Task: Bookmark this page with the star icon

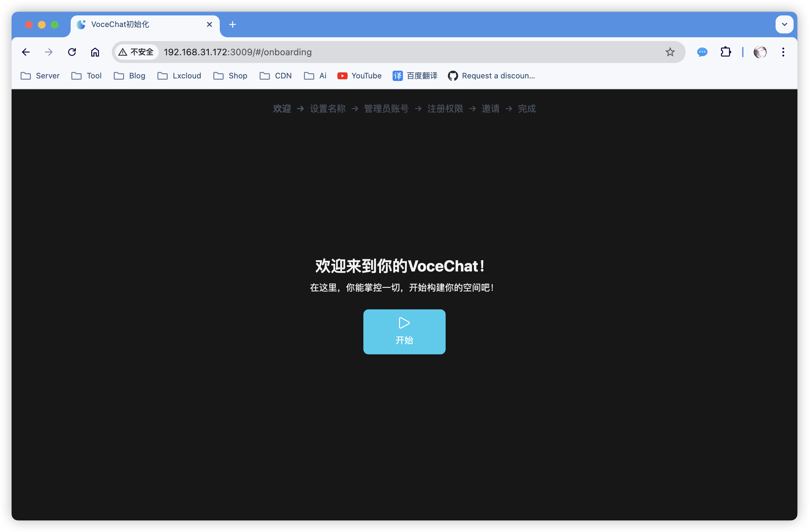Action: [x=670, y=52]
